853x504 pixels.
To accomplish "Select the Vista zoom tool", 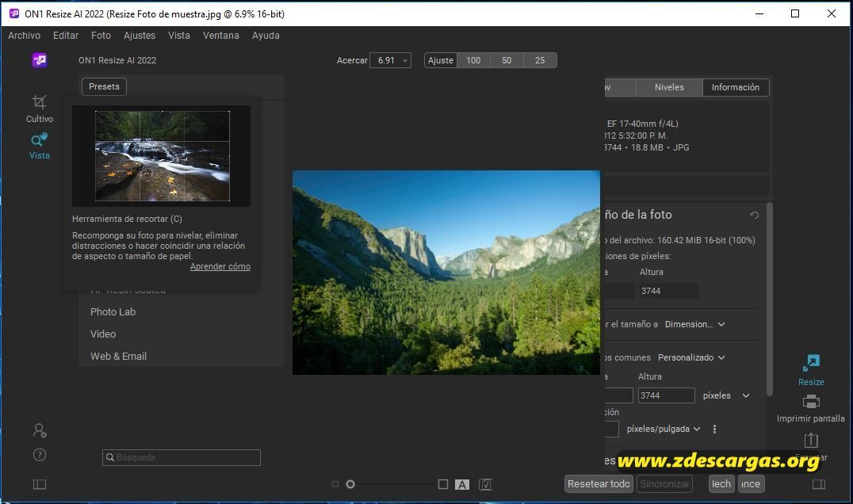I will 39,146.
